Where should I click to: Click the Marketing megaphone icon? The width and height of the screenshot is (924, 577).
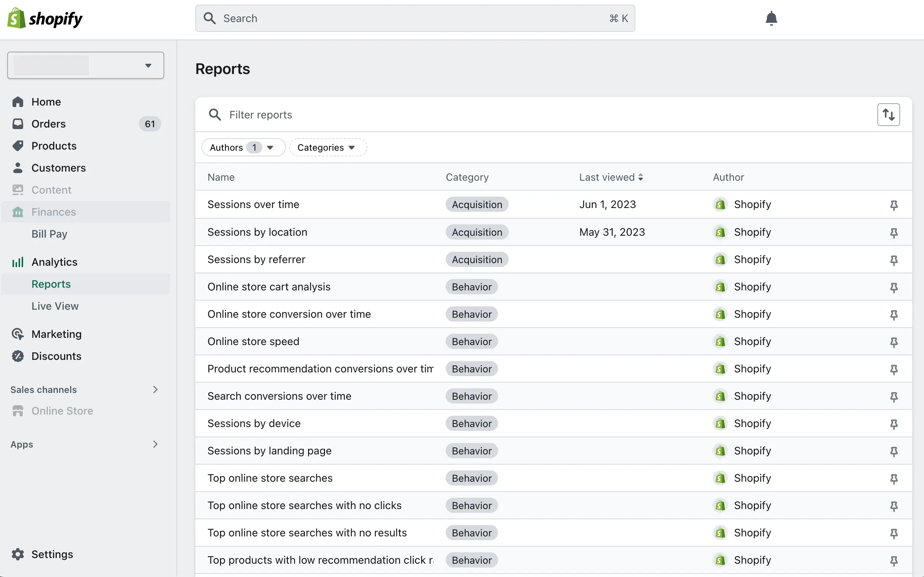(18, 334)
